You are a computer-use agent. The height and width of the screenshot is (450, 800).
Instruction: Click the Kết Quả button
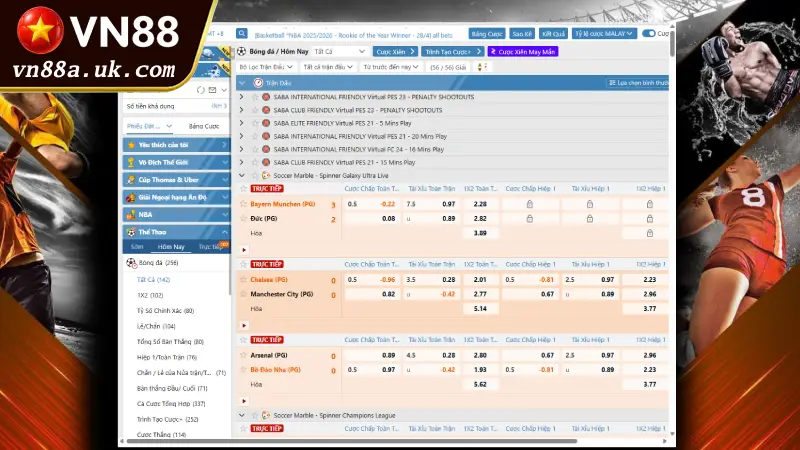coord(553,34)
